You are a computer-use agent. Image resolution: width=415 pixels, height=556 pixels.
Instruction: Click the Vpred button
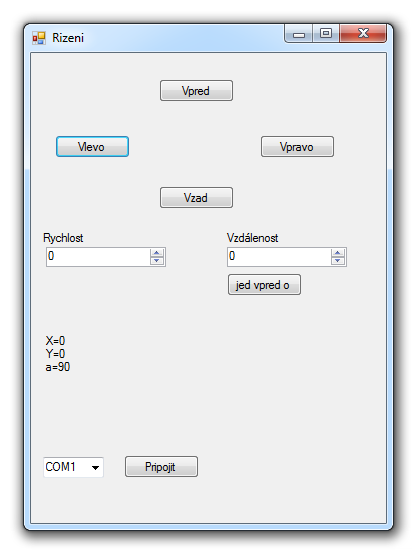click(x=196, y=90)
